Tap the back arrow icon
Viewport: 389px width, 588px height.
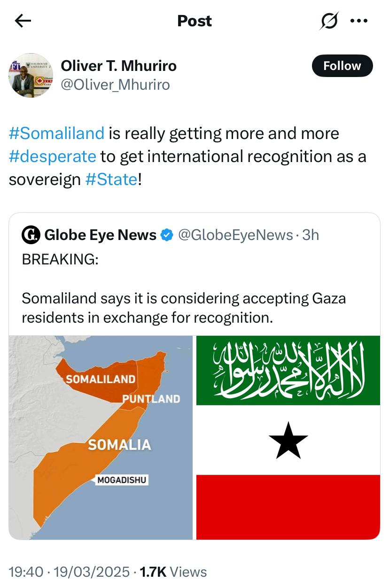23,21
